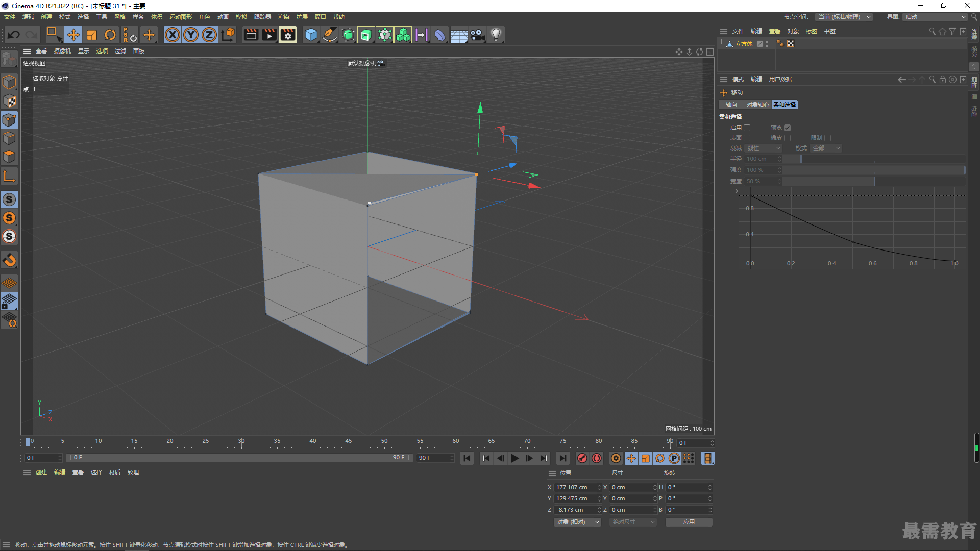The height and width of the screenshot is (551, 980).
Task: Open the 对象 (相对) dropdown
Action: pyautogui.click(x=577, y=522)
